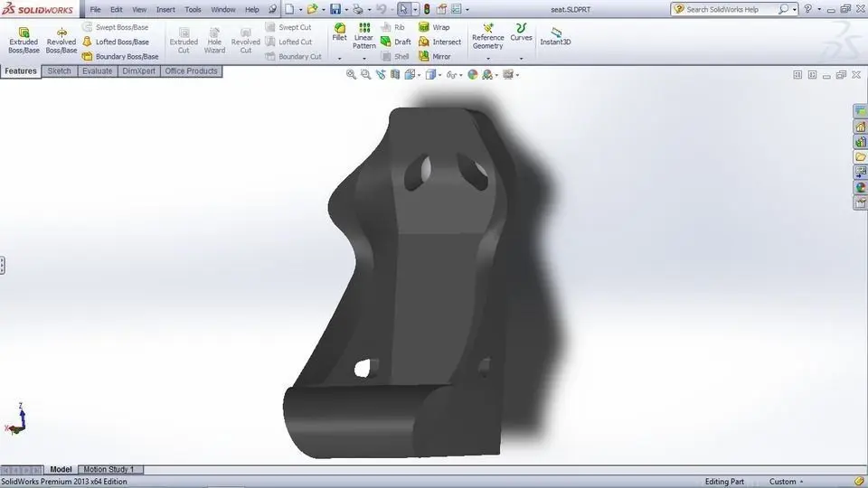Switch to the Sketch tab
This screenshot has width=868, height=488.
tap(60, 70)
